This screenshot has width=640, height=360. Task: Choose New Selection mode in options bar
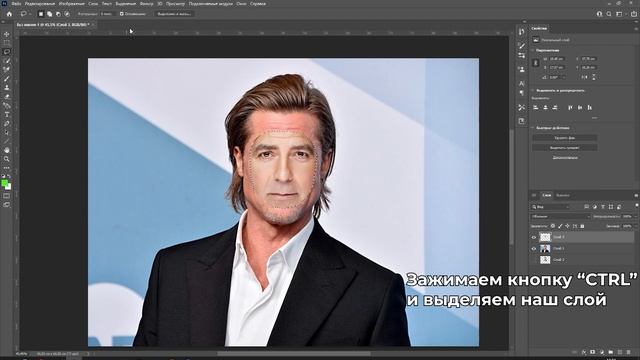[x=41, y=14]
